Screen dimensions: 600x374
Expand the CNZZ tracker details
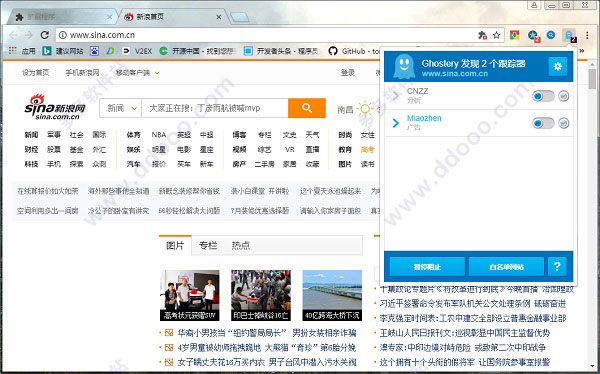(x=396, y=96)
